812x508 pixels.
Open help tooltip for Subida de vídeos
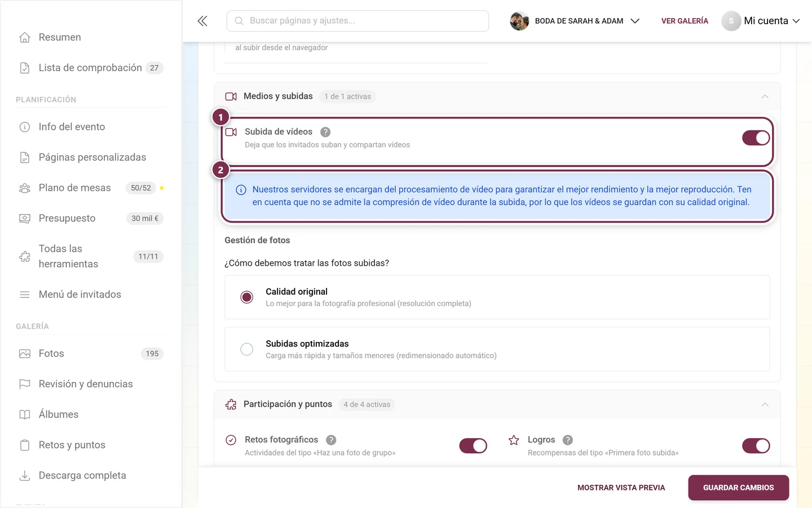(325, 132)
